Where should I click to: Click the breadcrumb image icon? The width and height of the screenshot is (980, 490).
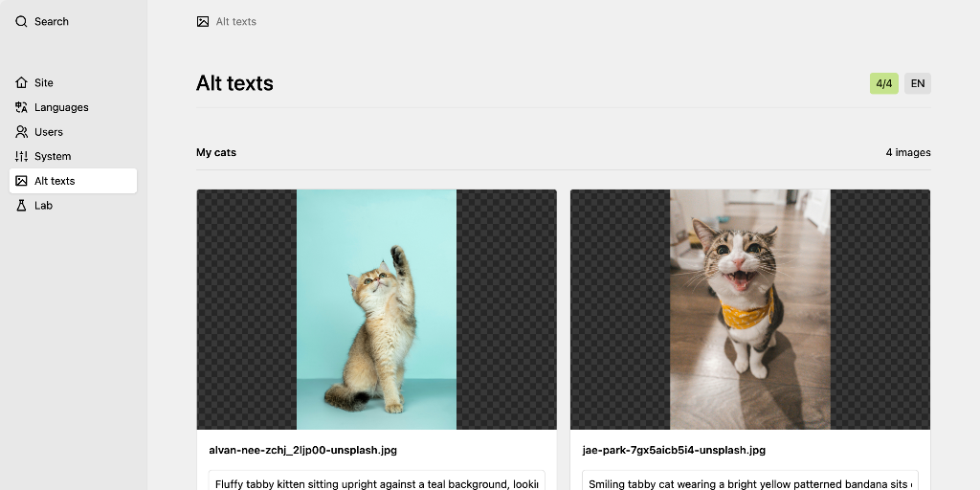point(203,21)
